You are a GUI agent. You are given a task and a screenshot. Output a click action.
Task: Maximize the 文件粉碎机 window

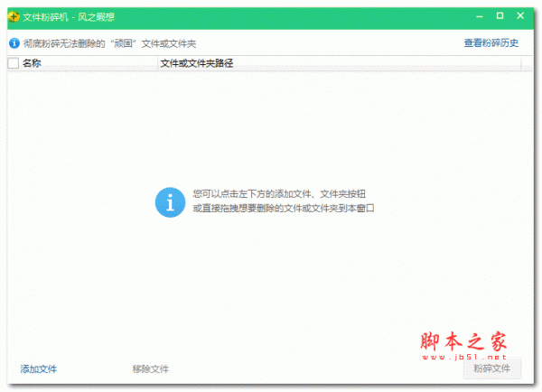coord(500,16)
